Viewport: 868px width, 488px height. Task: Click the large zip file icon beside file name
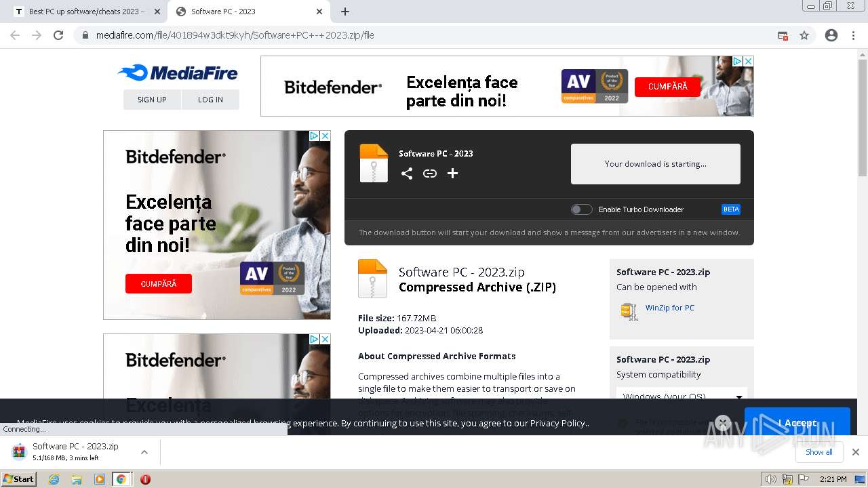372,279
